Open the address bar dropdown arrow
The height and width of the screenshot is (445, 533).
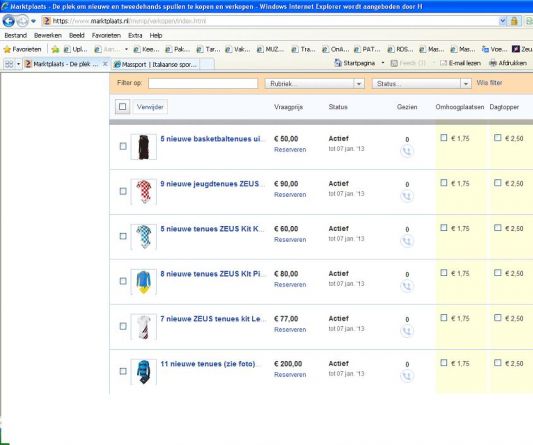[503, 21]
